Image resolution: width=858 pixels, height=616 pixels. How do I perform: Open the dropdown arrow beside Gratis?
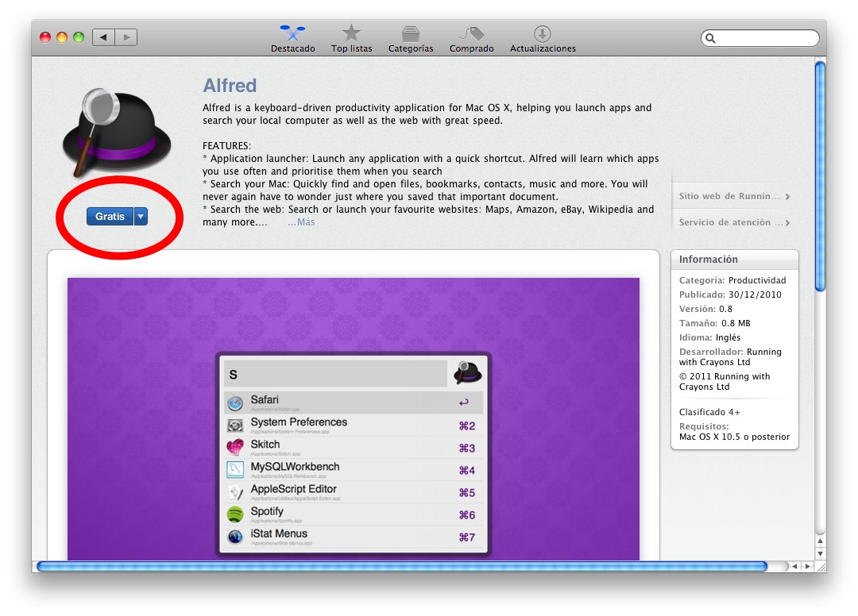[x=141, y=217]
